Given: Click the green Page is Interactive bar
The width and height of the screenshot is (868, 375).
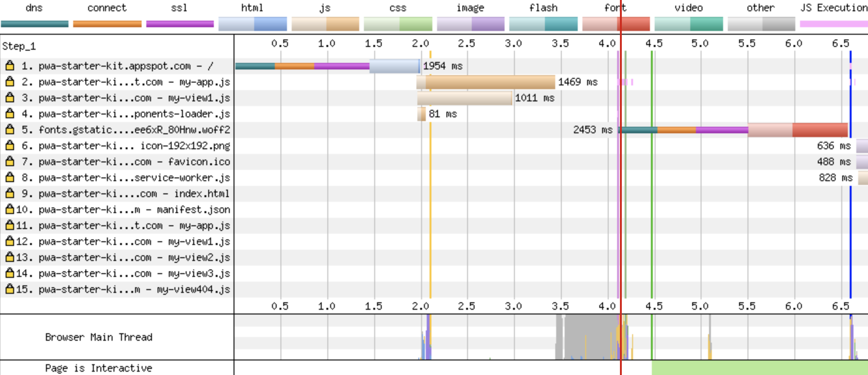Looking at the screenshot, I should click(x=760, y=367).
